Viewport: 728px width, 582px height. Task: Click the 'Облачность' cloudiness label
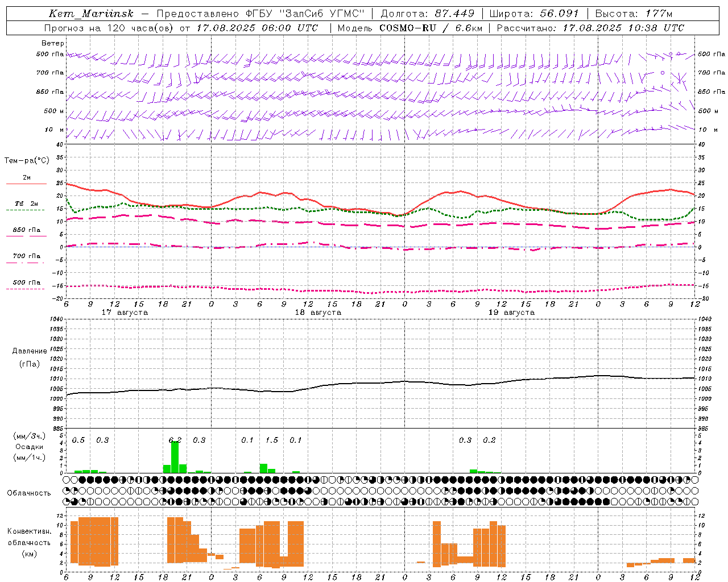(x=29, y=493)
